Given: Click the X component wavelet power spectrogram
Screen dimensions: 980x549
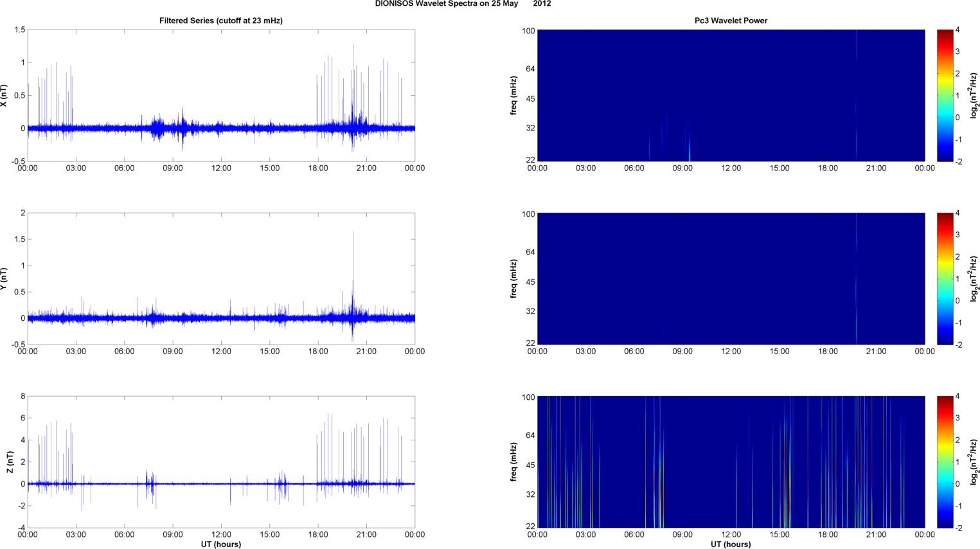Looking at the screenshot, I should (x=731, y=96).
